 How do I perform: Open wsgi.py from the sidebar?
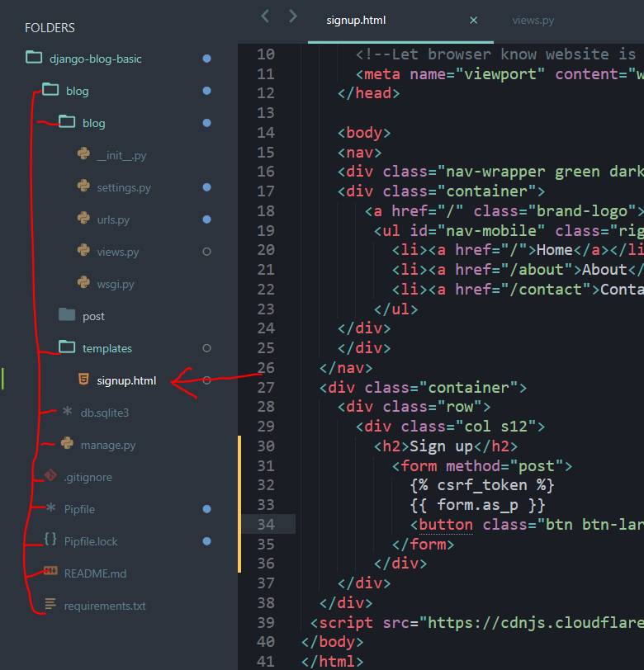tap(115, 284)
